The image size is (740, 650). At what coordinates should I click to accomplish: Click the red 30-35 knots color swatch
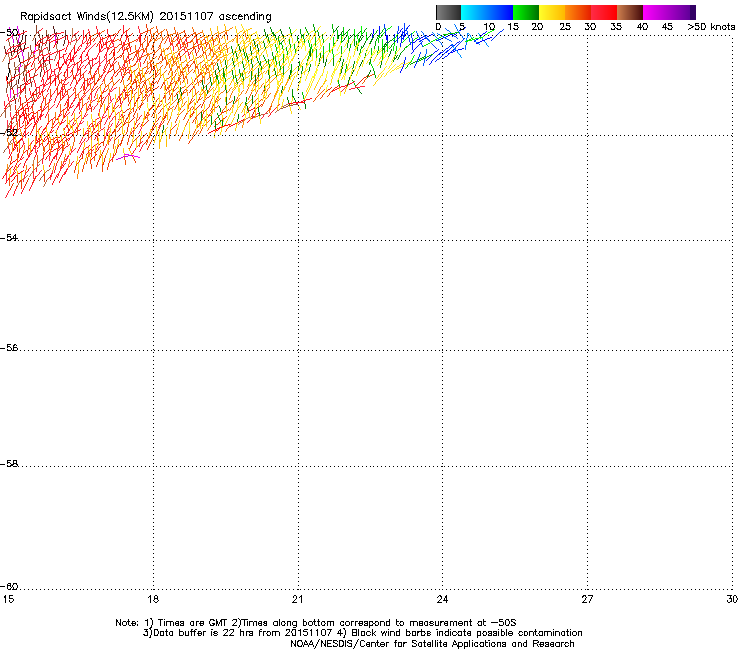(604, 12)
